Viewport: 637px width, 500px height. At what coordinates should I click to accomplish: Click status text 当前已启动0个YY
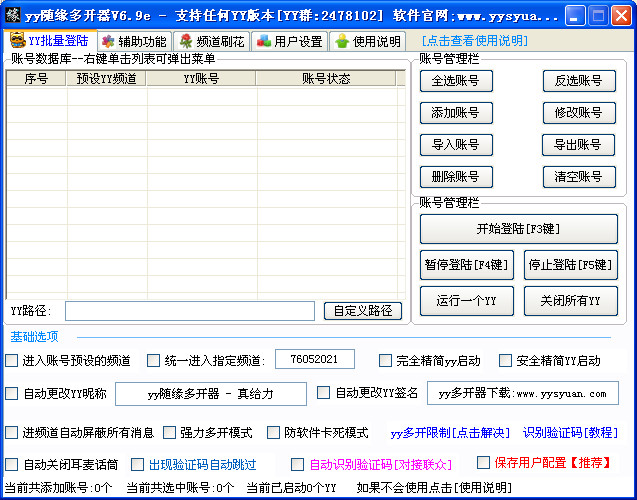(292, 487)
